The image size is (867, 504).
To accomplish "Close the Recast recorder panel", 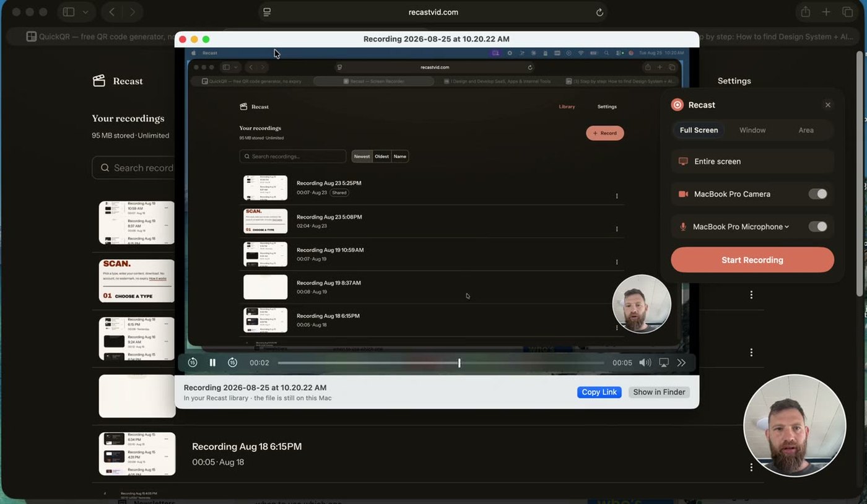I will 827,105.
